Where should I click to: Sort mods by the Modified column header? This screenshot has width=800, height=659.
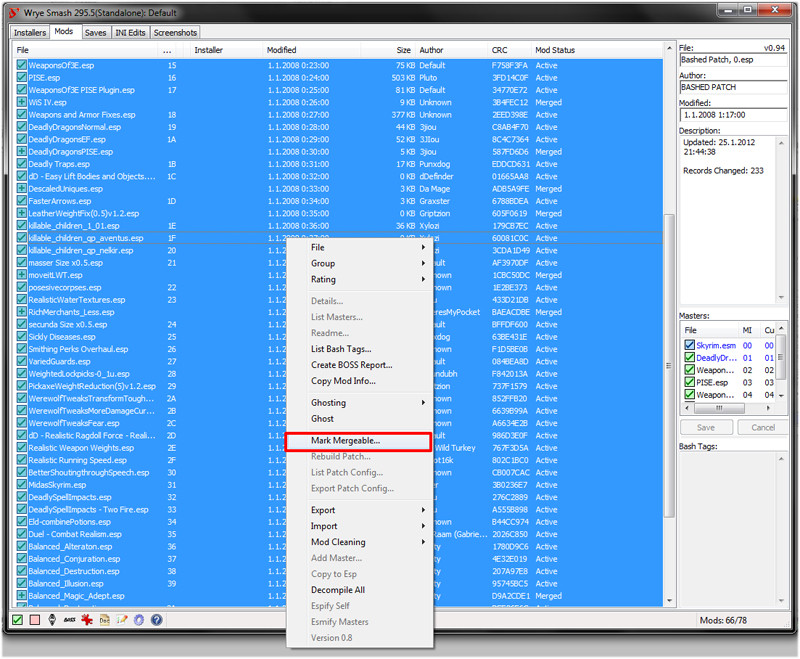coord(311,50)
